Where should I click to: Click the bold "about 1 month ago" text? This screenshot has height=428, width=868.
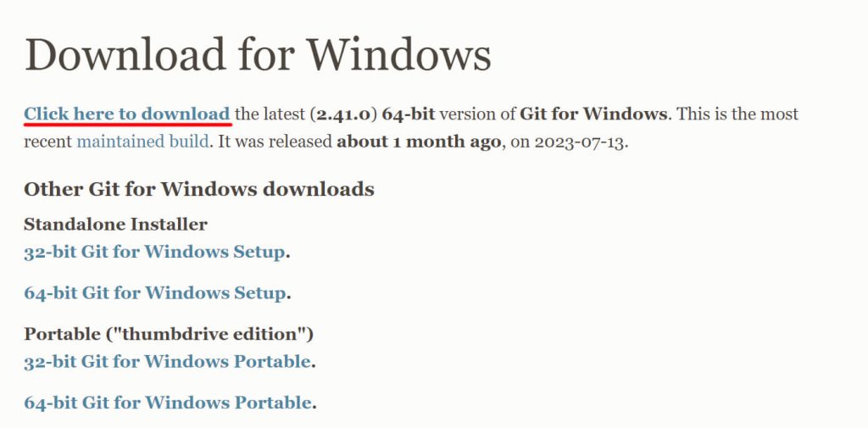tap(419, 141)
